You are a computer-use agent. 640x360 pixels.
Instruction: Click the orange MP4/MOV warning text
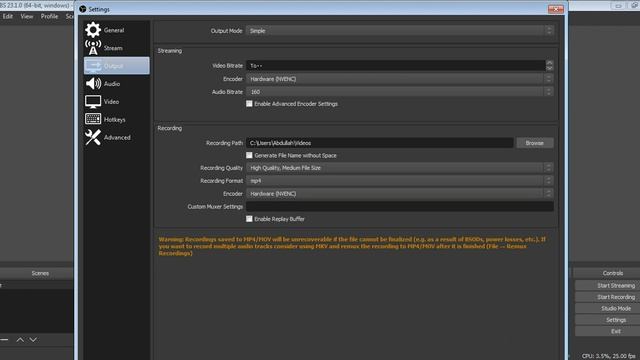coord(352,246)
